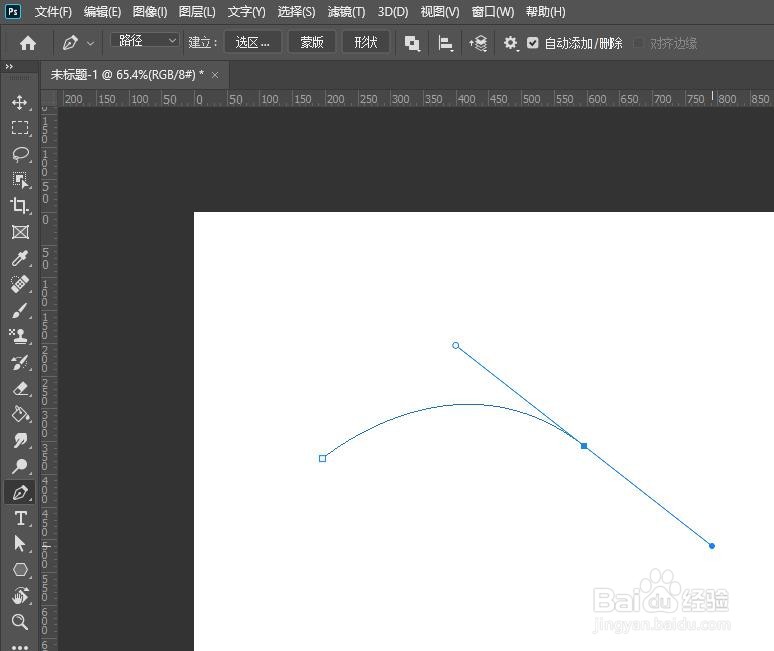
Task: Toggle 自动添加/删除 checkbox
Action: [532, 43]
